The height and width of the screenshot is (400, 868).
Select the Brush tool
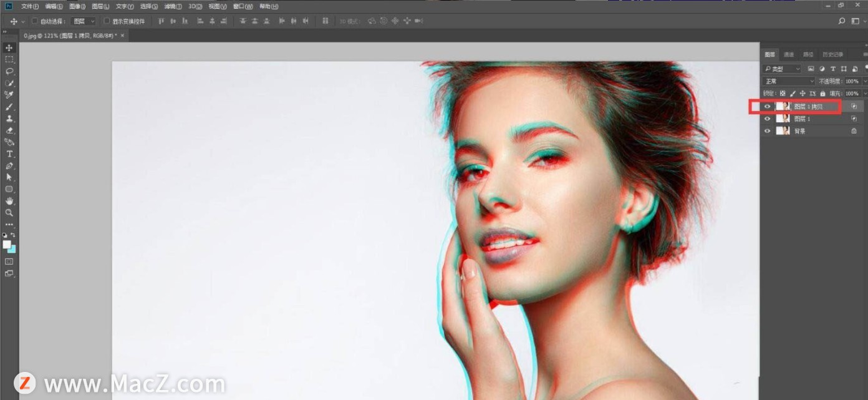pyautogui.click(x=9, y=107)
